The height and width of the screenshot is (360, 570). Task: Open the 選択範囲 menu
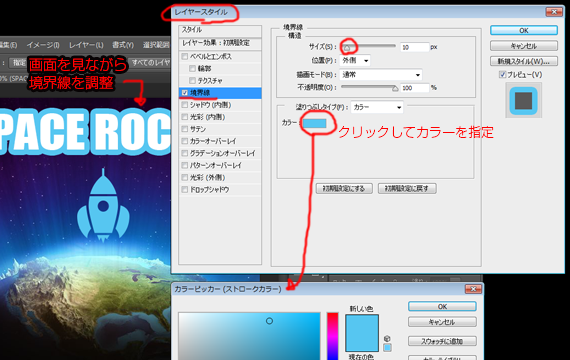[156, 45]
